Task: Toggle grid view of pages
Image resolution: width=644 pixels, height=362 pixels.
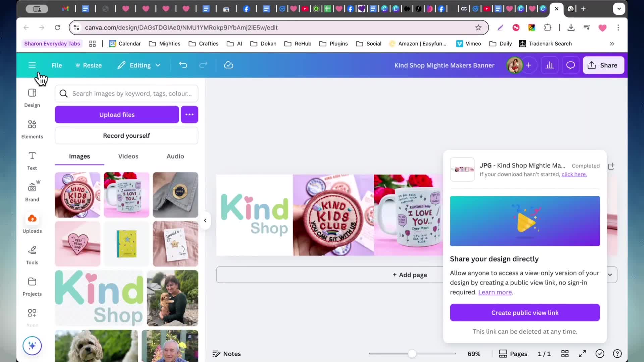Action: pos(565,354)
